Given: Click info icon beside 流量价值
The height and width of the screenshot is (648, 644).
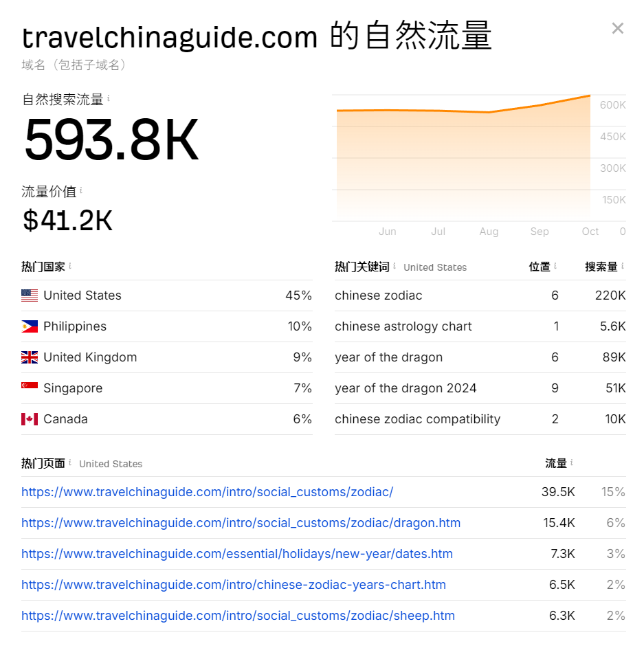Looking at the screenshot, I should [x=81, y=190].
